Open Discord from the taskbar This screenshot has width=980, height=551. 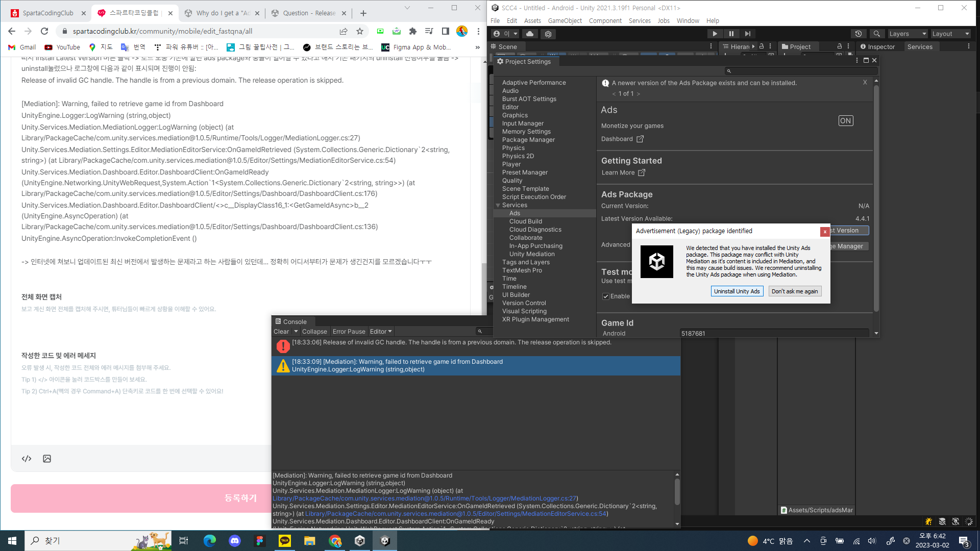(235, 541)
